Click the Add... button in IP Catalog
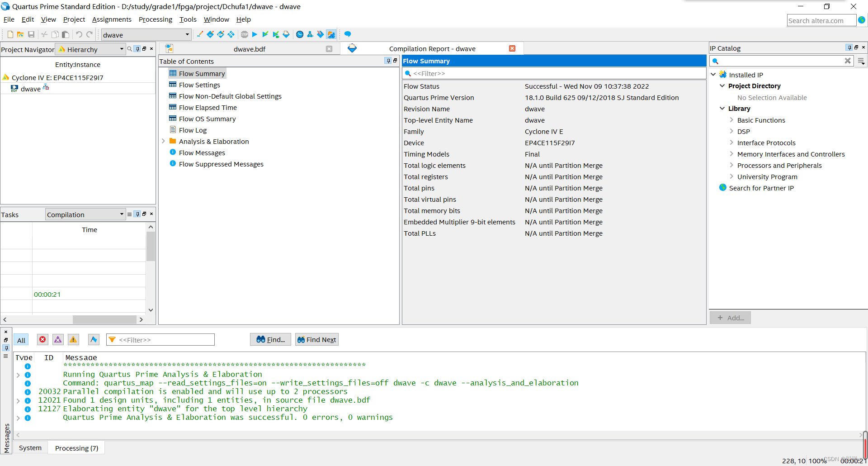The height and width of the screenshot is (466, 868). (730, 318)
